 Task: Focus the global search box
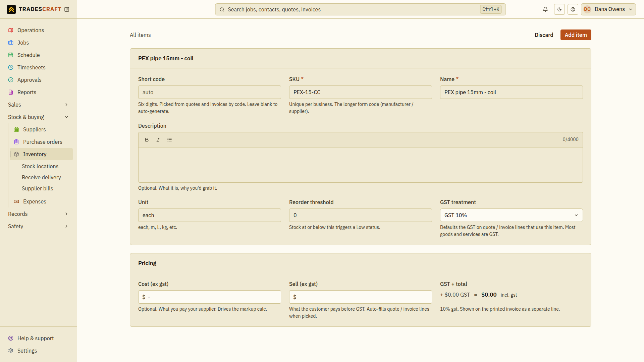point(360,9)
